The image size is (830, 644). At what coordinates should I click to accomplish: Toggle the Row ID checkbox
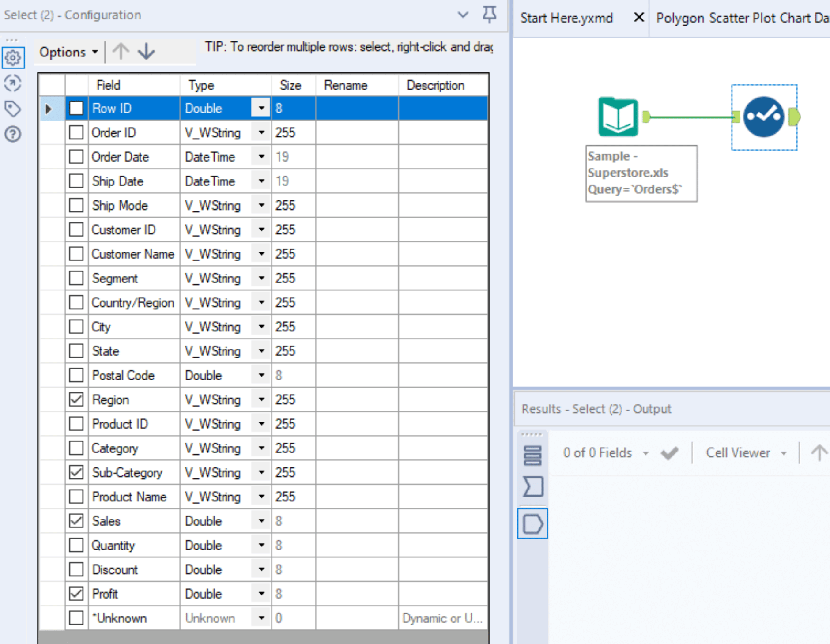[76, 108]
